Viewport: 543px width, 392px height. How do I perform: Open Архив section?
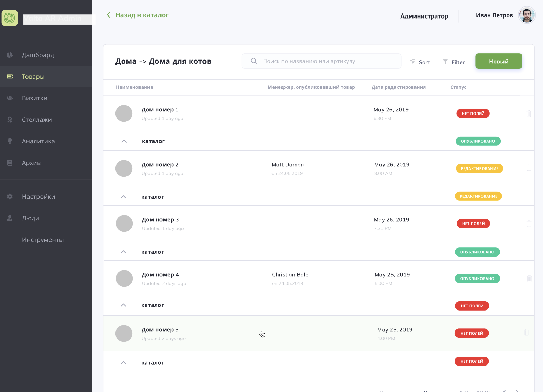tap(31, 163)
